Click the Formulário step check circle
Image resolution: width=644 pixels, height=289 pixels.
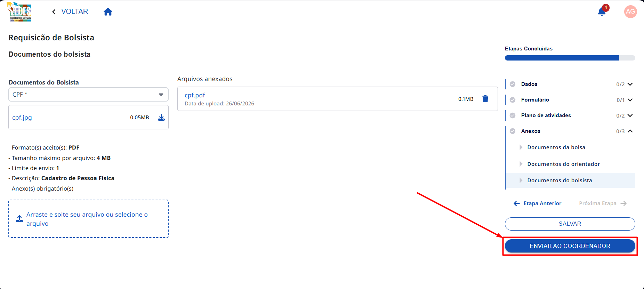click(x=513, y=100)
